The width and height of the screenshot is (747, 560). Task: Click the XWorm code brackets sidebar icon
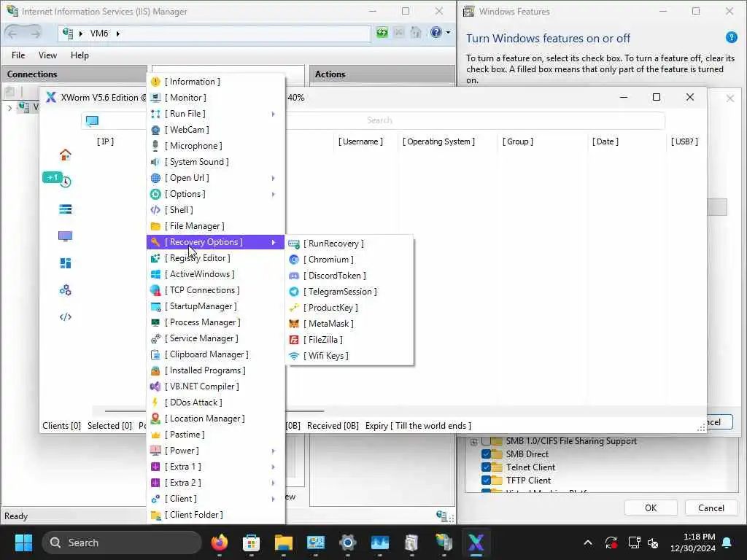[x=65, y=317]
